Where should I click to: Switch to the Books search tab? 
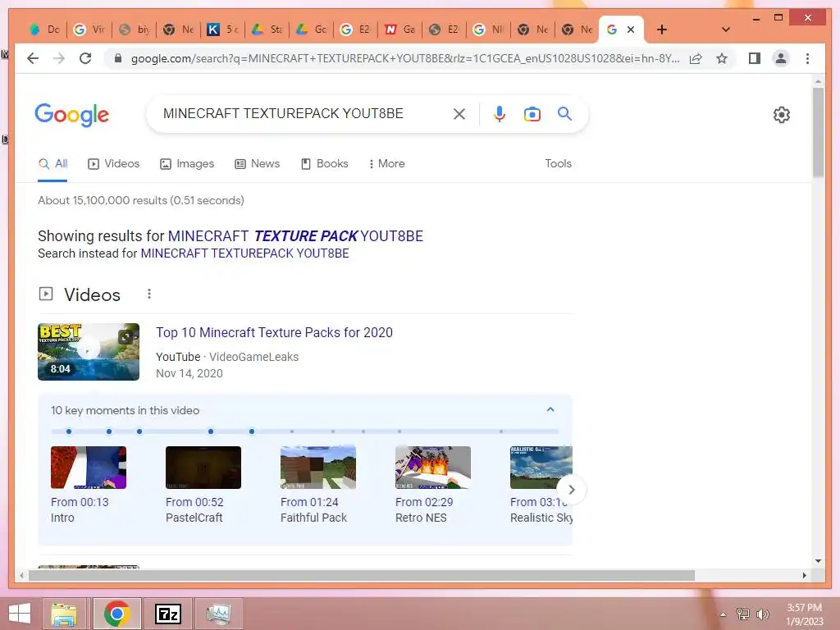click(x=325, y=163)
